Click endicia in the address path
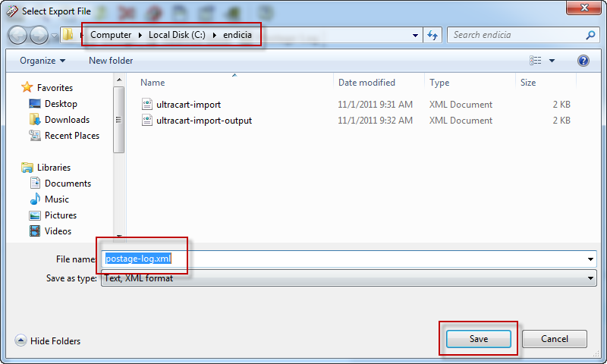Screen dimensions: 607x364 click(x=237, y=35)
